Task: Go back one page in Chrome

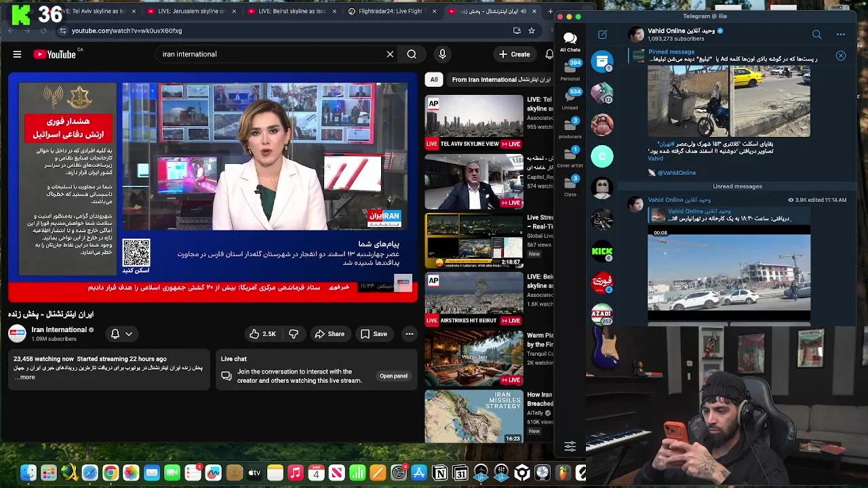Action: [x=12, y=30]
